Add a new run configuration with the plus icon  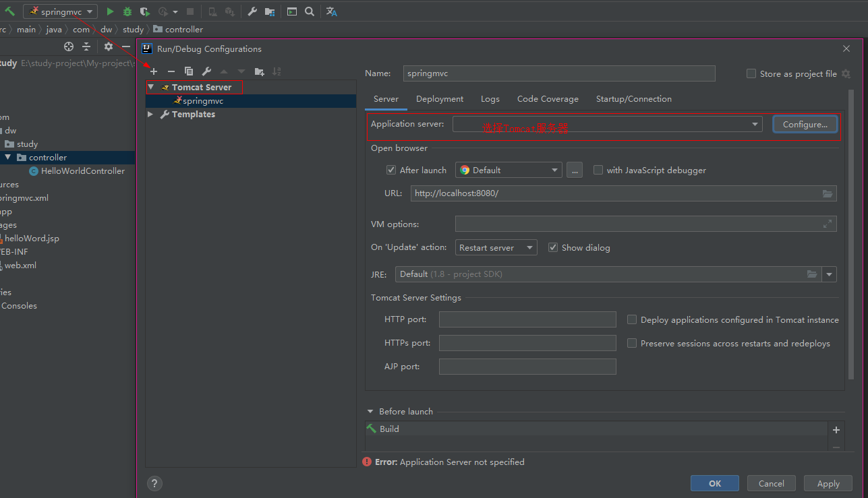[154, 71]
